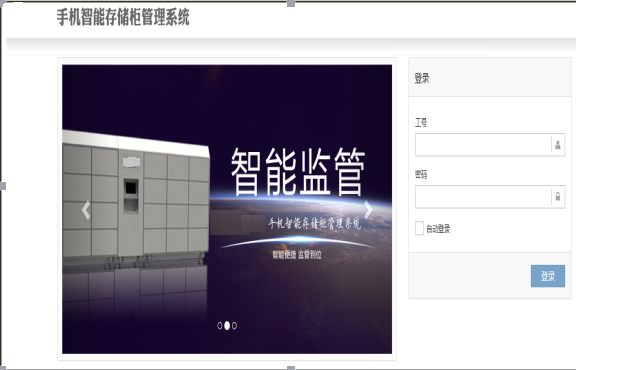
Task: Select the active middle carousel dot
Action: click(227, 326)
